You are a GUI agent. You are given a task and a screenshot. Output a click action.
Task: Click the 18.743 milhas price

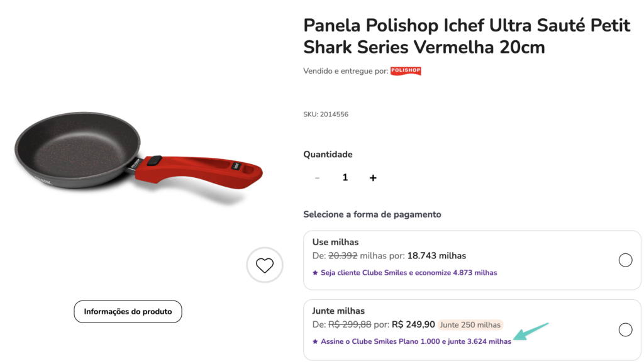pyautogui.click(x=436, y=256)
